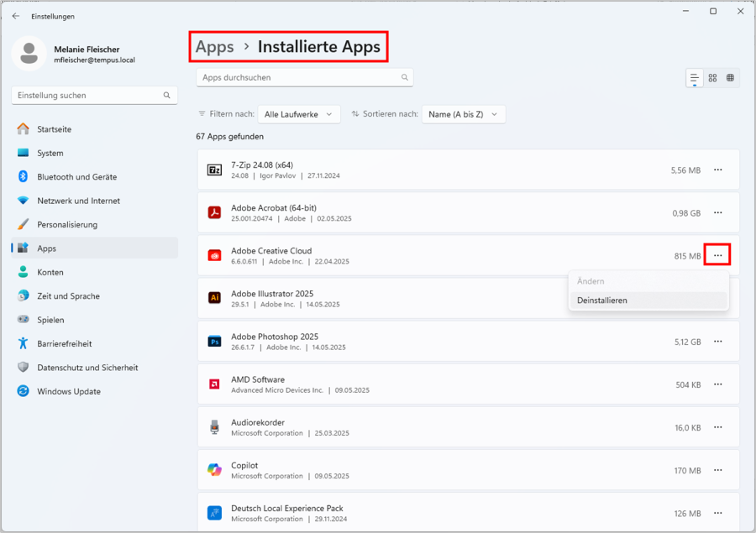
Task: Maximize the Einstellungen window
Action: pyautogui.click(x=713, y=11)
